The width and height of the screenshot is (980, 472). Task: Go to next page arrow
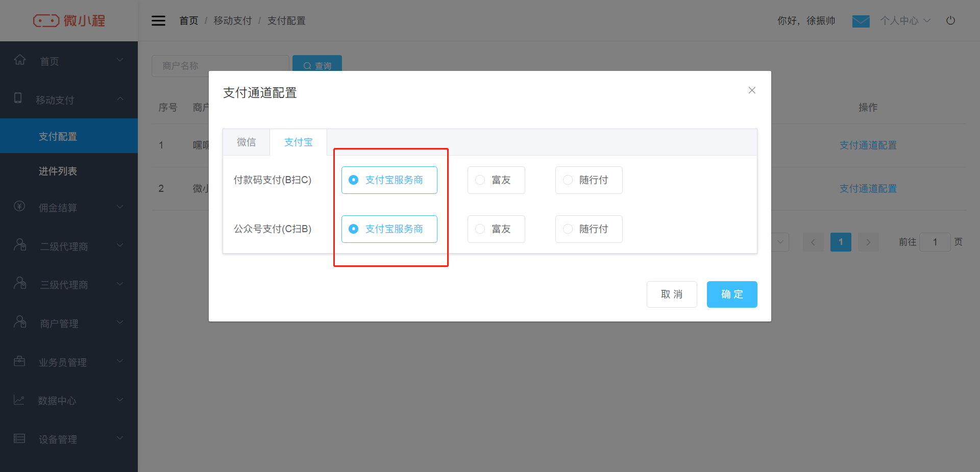tap(868, 242)
